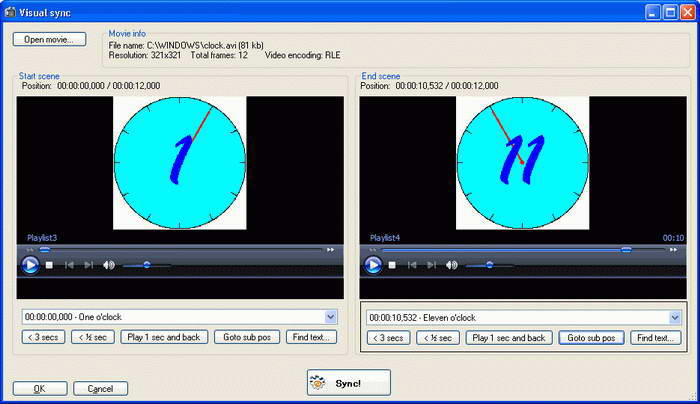Click next-frame icon in Start scene player
The image size is (700, 404).
point(88,265)
